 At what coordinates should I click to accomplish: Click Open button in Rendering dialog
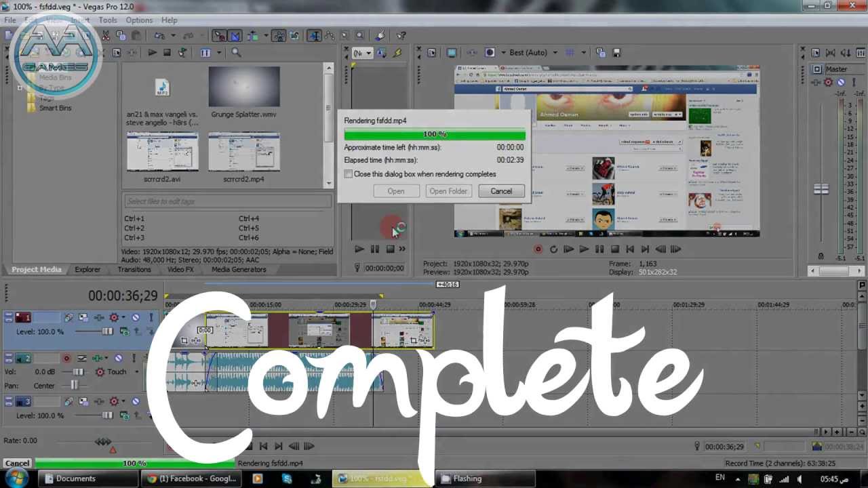pyautogui.click(x=396, y=191)
